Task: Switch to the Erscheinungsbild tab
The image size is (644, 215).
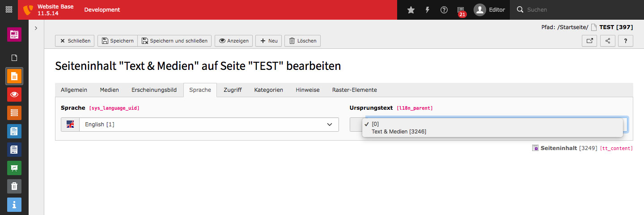Action: 154,90
